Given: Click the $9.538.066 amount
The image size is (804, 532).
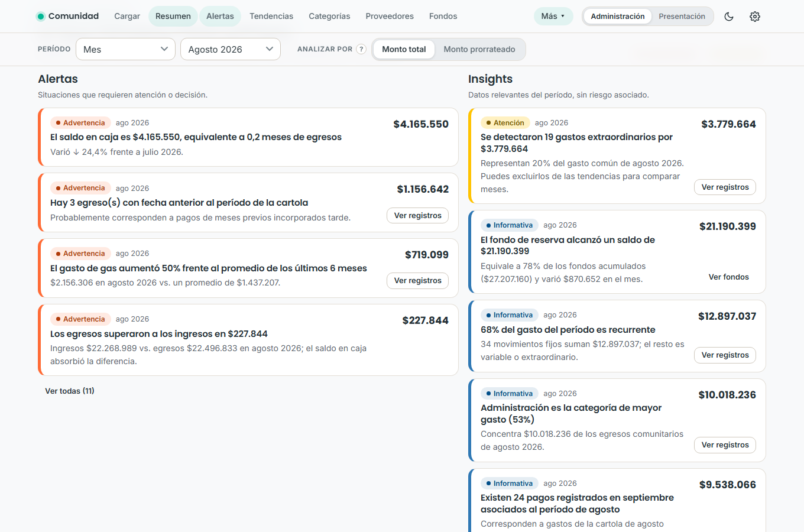Looking at the screenshot, I should (728, 485).
